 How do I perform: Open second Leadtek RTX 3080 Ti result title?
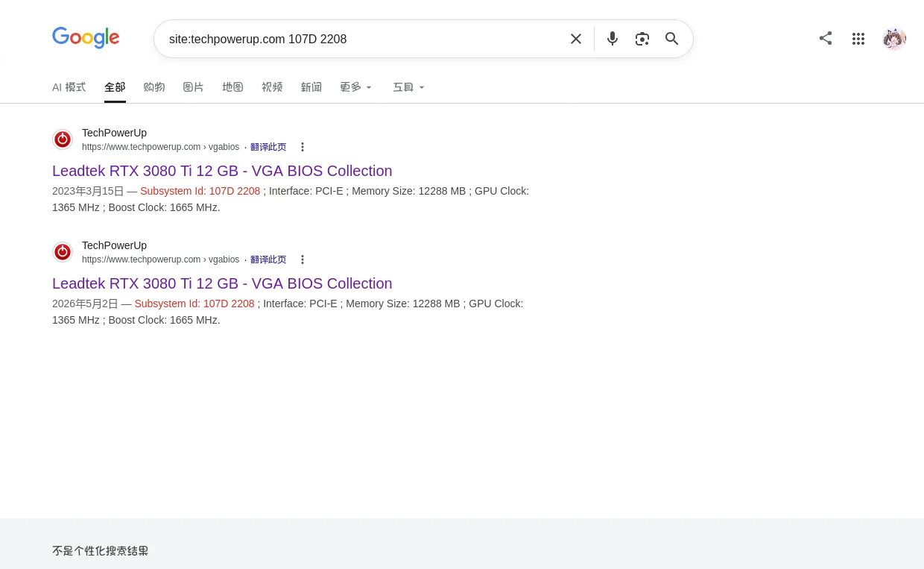222,283
